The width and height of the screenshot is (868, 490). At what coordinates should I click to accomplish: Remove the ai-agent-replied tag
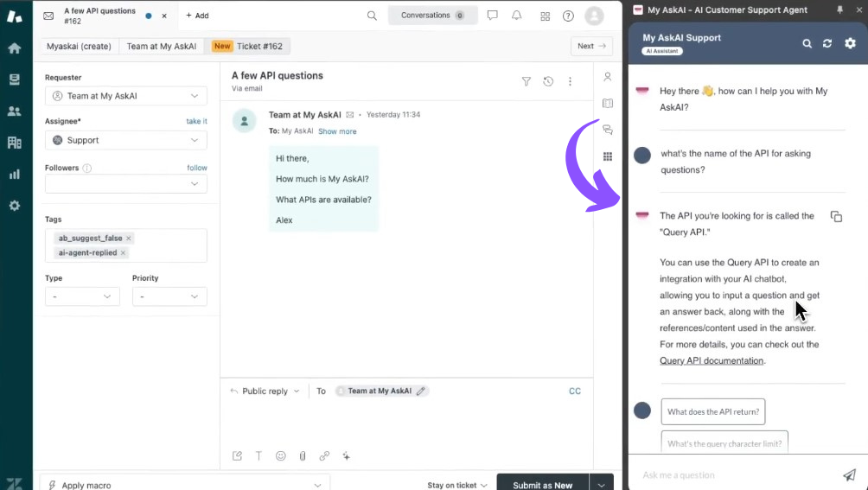coord(124,253)
